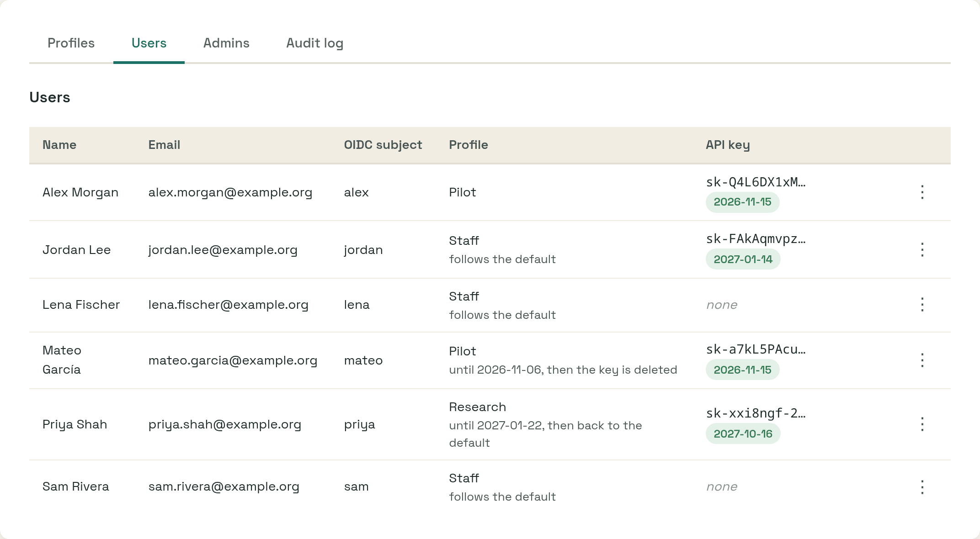Click 'until 2026-11-06, then the key is deleted'

point(563,370)
